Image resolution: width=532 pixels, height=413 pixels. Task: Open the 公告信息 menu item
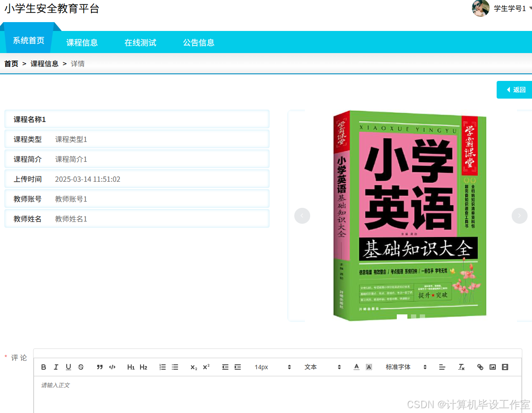pos(198,42)
